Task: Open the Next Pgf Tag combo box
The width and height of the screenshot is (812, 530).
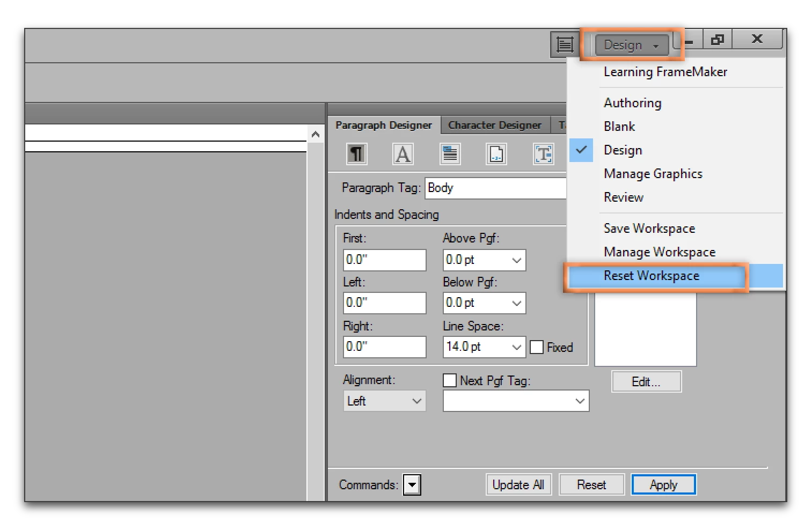Action: (516, 401)
